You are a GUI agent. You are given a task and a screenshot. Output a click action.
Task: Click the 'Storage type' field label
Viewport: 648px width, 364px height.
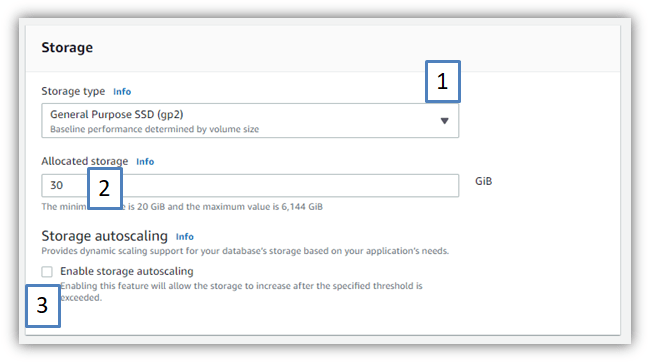(x=73, y=91)
